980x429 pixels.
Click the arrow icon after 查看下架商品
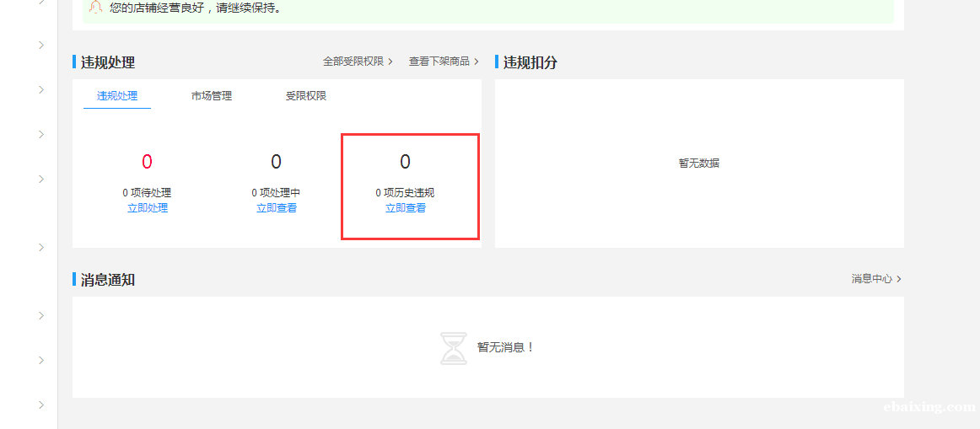477,62
